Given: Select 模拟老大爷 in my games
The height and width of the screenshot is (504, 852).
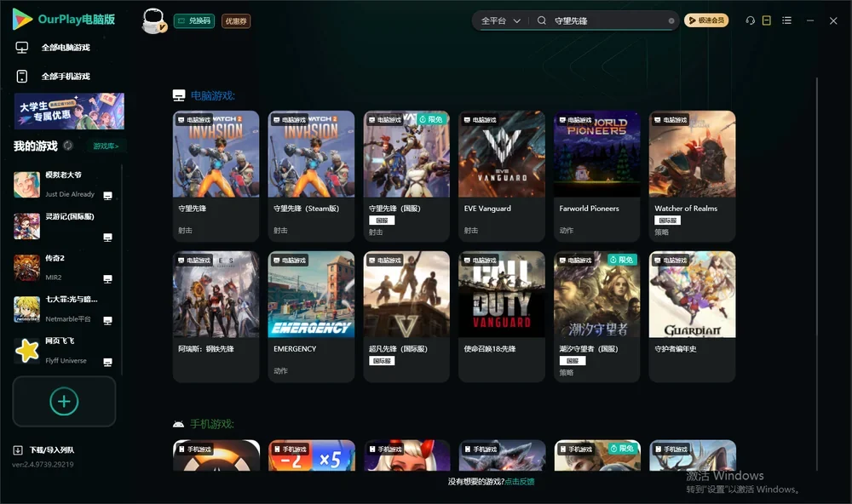Looking at the screenshot, I should 64,185.
